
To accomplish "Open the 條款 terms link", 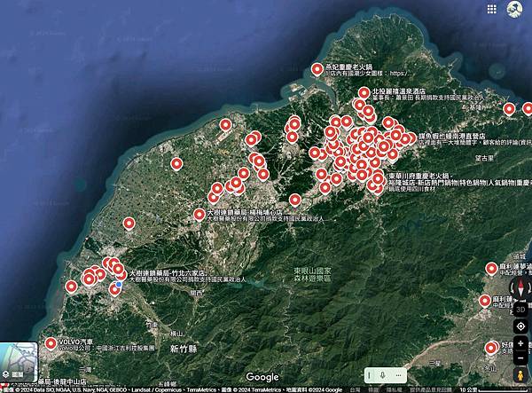I will click(x=373, y=390).
